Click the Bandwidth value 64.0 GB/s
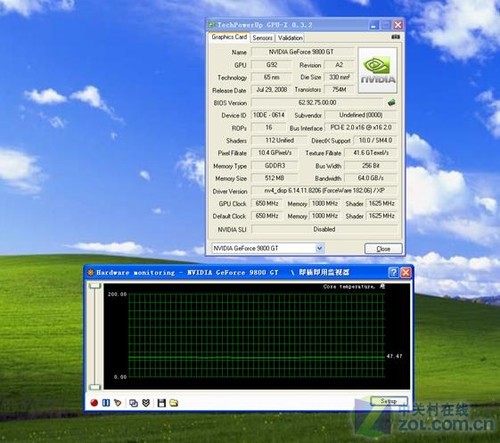This screenshot has width=500, height=443. pos(371,178)
